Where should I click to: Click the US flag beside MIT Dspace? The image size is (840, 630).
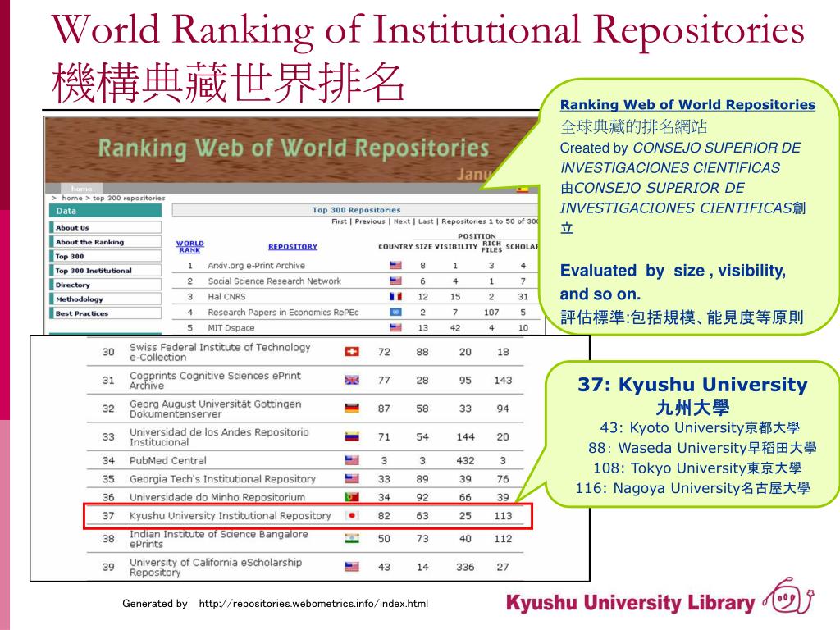click(x=395, y=327)
